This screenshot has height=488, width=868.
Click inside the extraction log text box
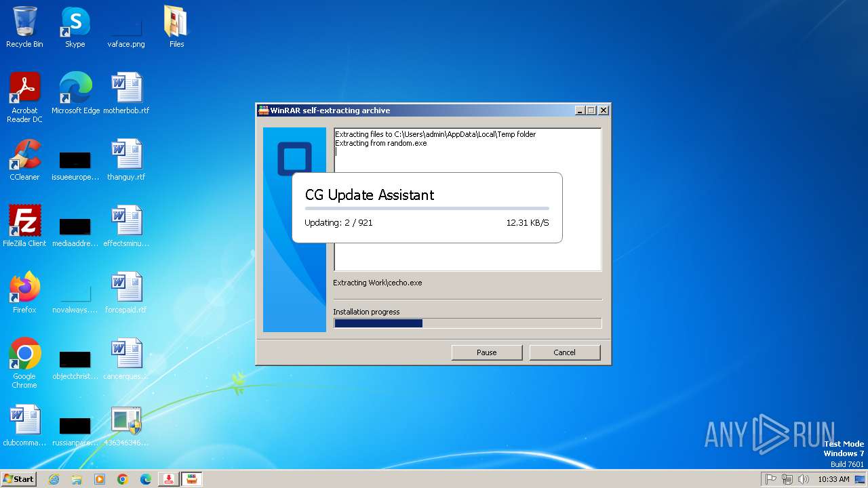point(467,200)
